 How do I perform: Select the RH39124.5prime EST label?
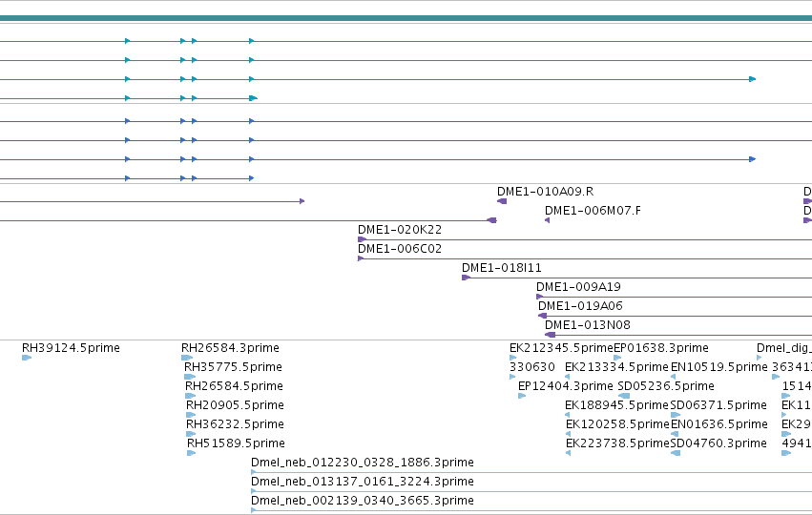pyautogui.click(x=71, y=348)
